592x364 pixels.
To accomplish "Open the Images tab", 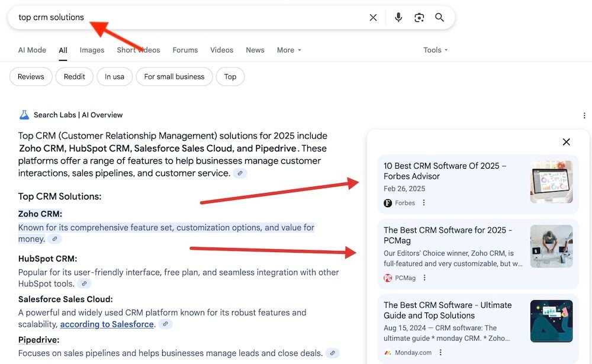I will coord(92,50).
